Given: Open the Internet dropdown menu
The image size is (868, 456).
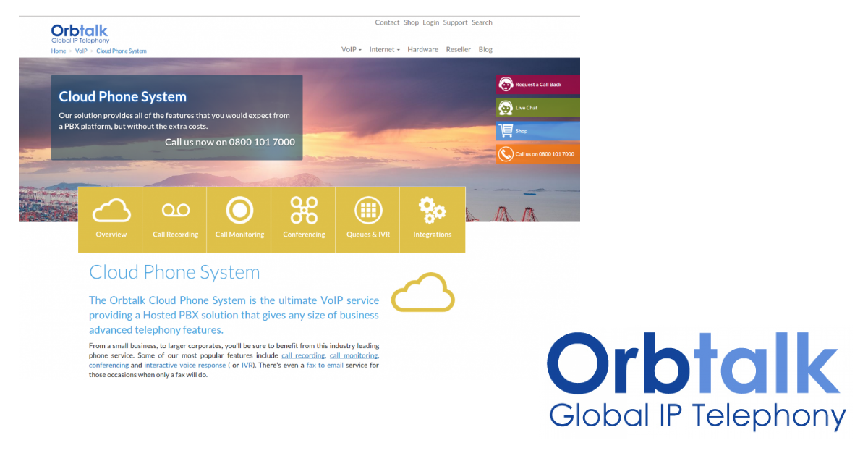Looking at the screenshot, I should tap(384, 49).
